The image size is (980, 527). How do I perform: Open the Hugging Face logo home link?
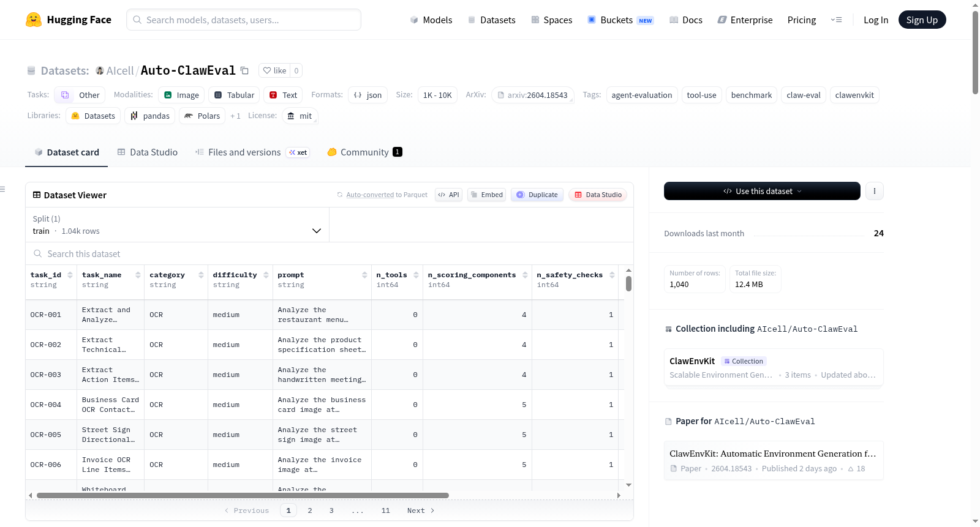tap(69, 20)
